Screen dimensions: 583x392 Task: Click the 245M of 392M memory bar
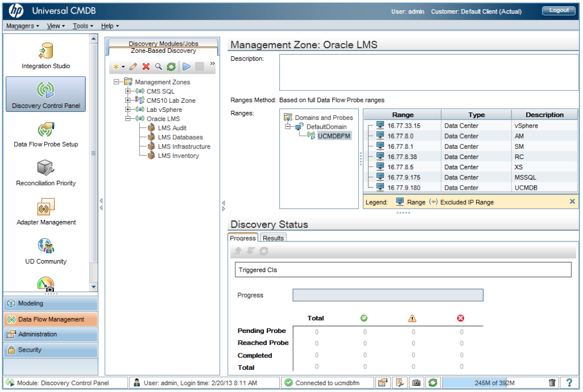pyautogui.click(x=494, y=382)
